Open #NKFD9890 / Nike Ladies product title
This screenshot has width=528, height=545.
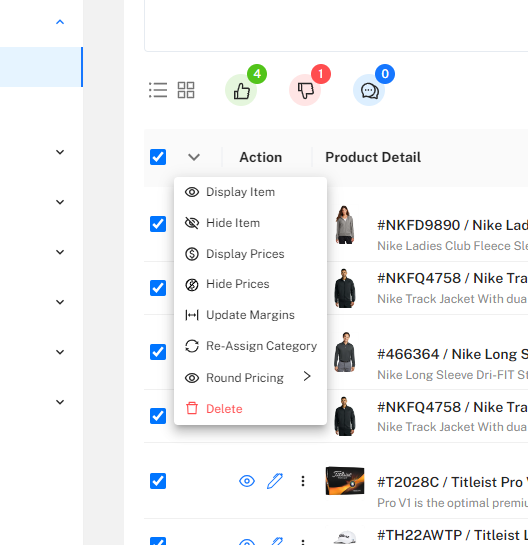coord(453,225)
